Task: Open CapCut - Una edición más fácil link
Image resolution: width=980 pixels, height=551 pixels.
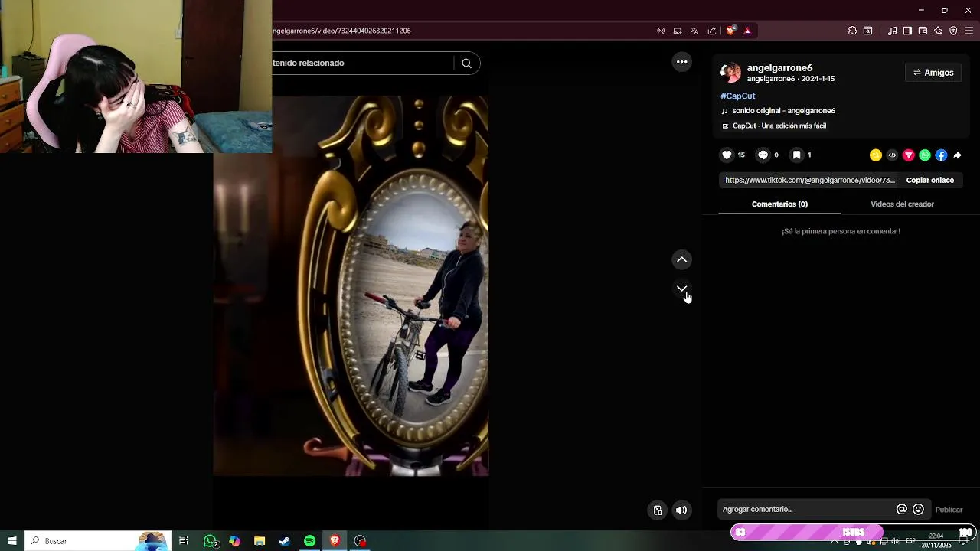Action: click(773, 126)
